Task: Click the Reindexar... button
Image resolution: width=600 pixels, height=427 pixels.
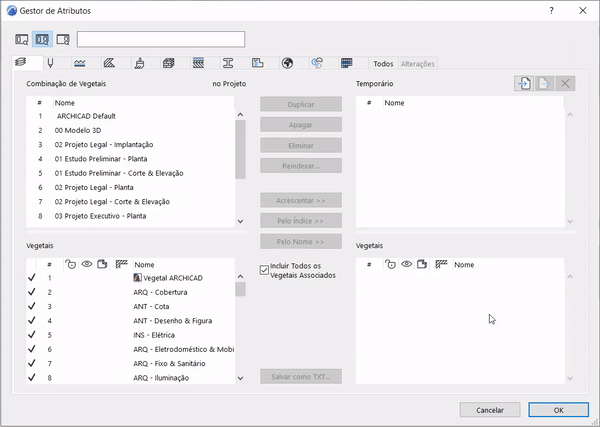Action: click(x=301, y=166)
